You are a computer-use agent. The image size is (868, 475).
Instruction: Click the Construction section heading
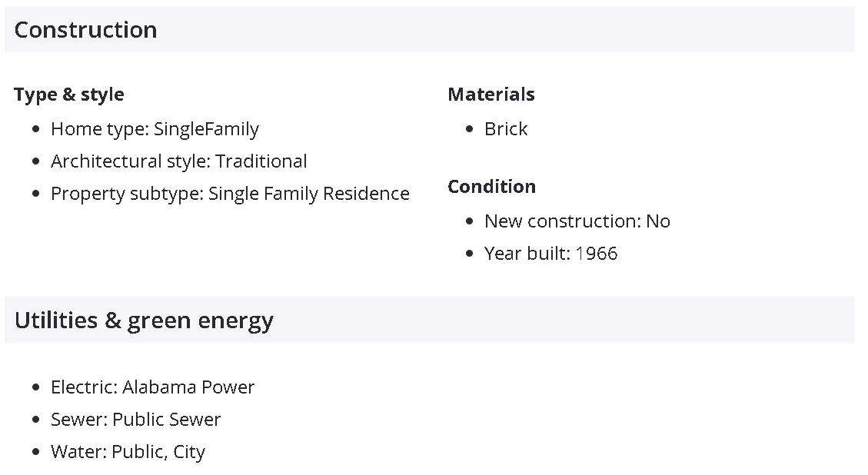click(x=85, y=30)
